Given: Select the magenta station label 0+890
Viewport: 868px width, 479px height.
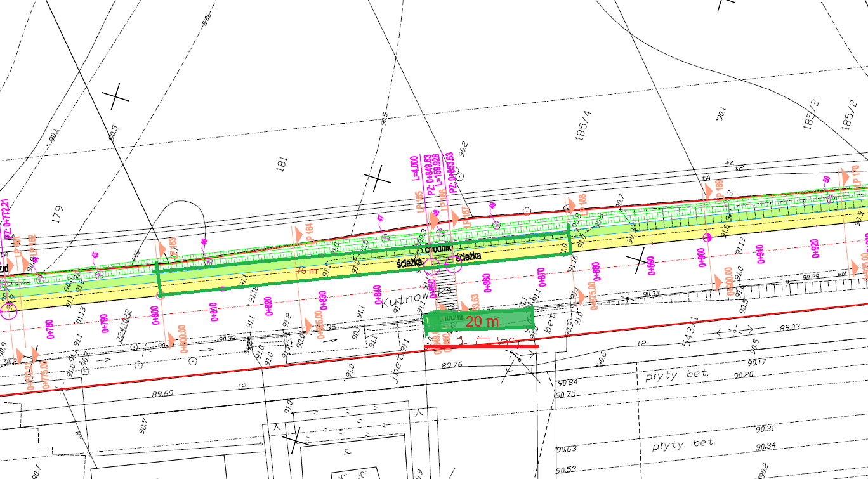Looking at the screenshot, I should point(650,265).
